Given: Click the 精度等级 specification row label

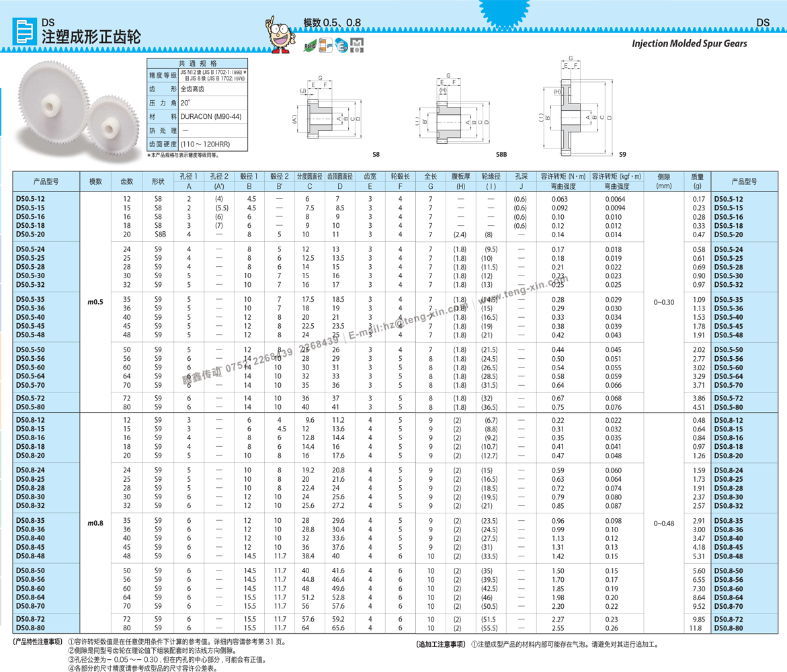Looking at the screenshot, I should coord(163,76).
